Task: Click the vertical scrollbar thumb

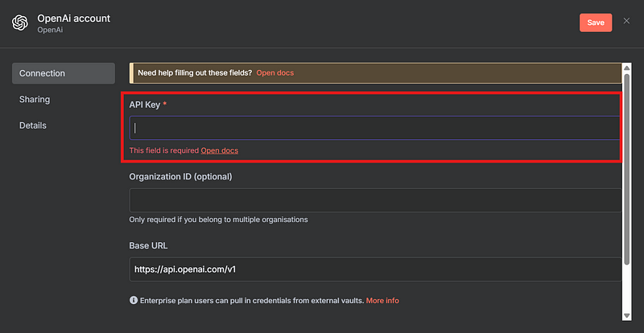Action: point(627,169)
